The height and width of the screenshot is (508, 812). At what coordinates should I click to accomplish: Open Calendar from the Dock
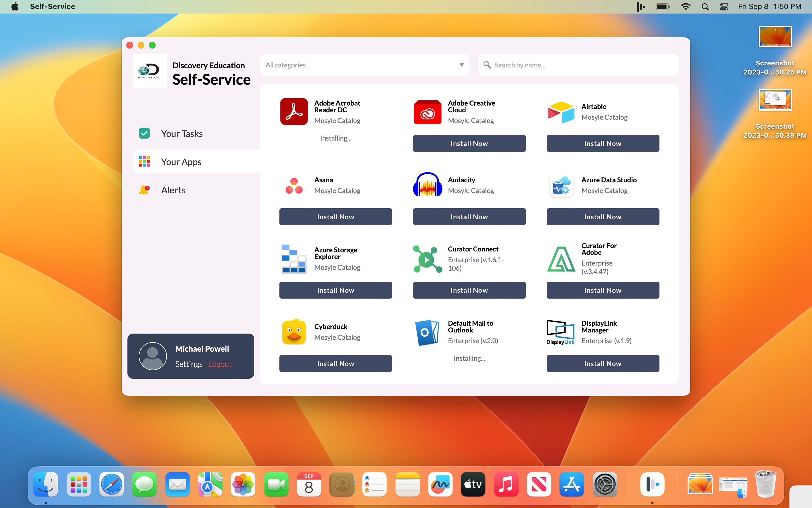pyautogui.click(x=309, y=484)
